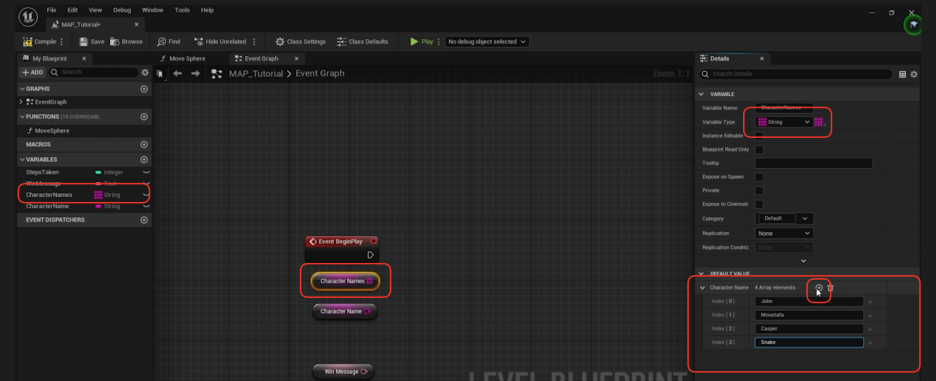936x381 pixels.
Task: Navigate back in graph history
Action: click(177, 73)
